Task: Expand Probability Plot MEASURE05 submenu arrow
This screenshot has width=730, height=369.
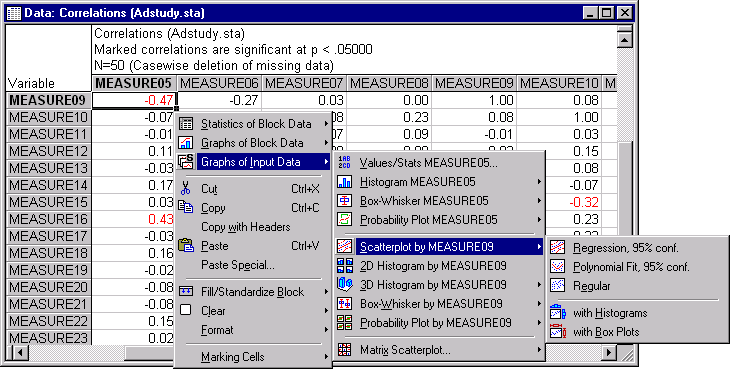Action: (540, 219)
